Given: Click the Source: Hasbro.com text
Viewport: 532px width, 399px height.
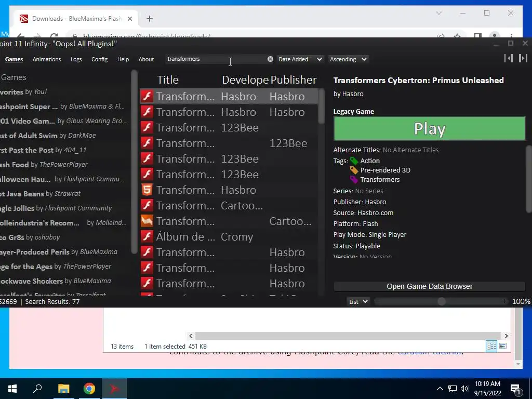Looking at the screenshot, I should point(363,212).
